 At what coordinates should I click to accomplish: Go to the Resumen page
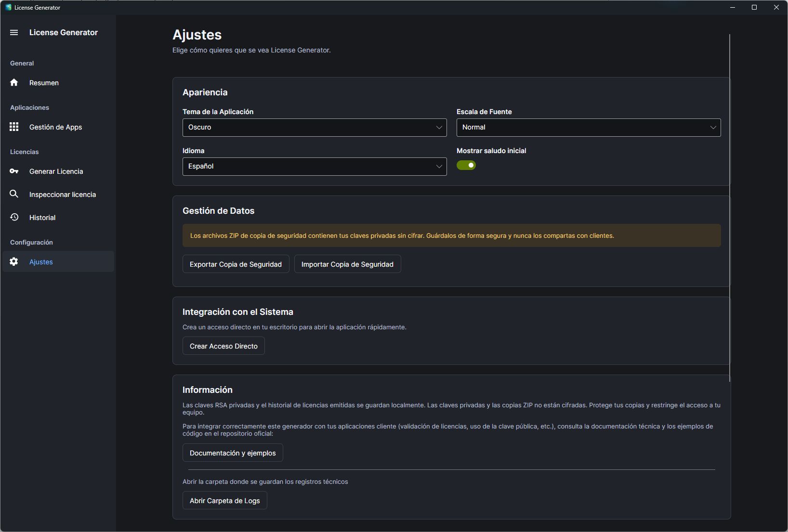(x=58, y=83)
